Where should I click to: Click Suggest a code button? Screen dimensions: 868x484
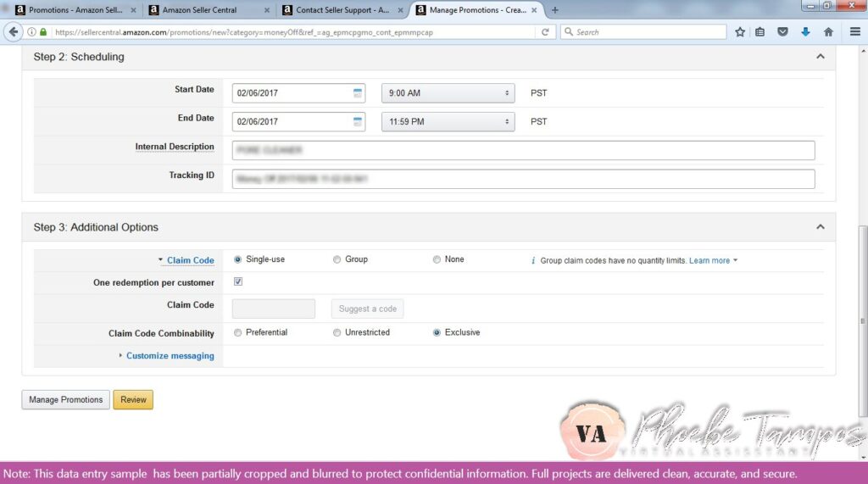click(368, 309)
